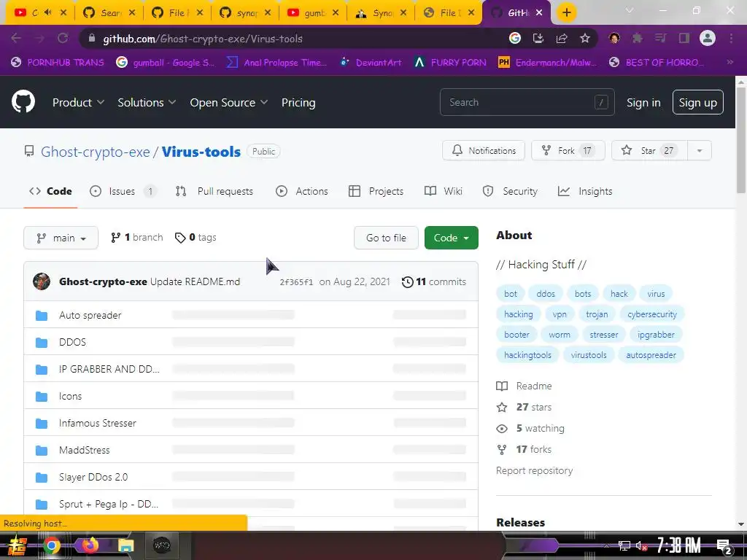
Task: Open the Projects tab
Action: coord(376,191)
